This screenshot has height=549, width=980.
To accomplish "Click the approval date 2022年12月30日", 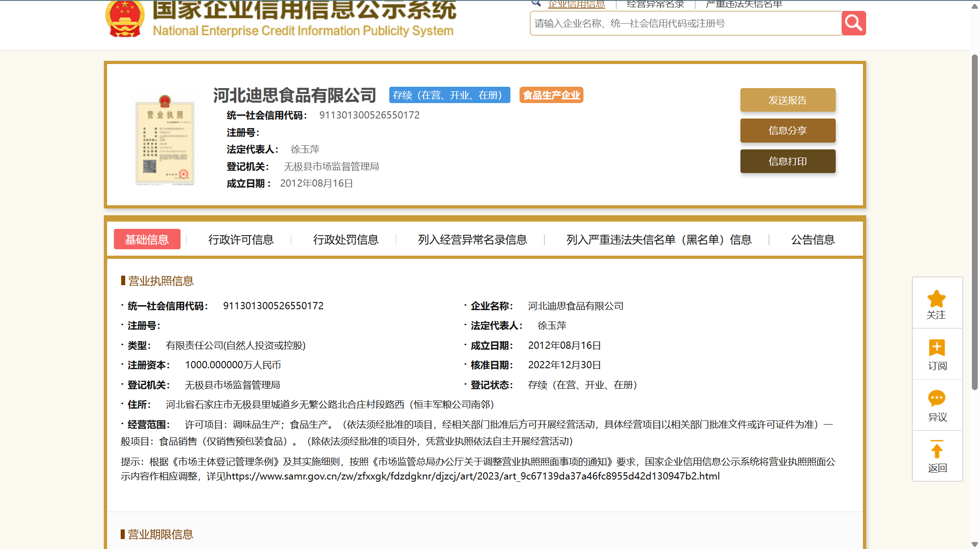I will click(x=564, y=365).
